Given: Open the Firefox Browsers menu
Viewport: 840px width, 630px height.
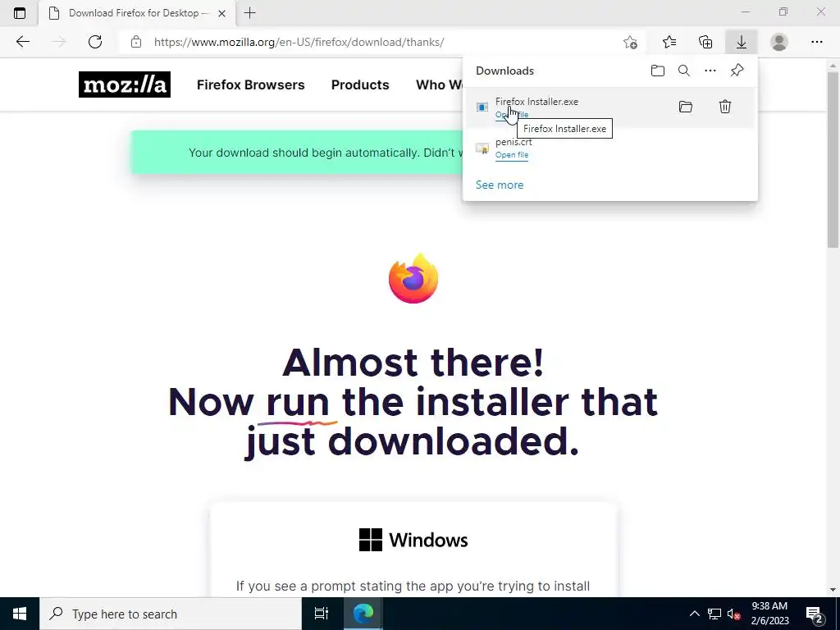Looking at the screenshot, I should tap(251, 84).
